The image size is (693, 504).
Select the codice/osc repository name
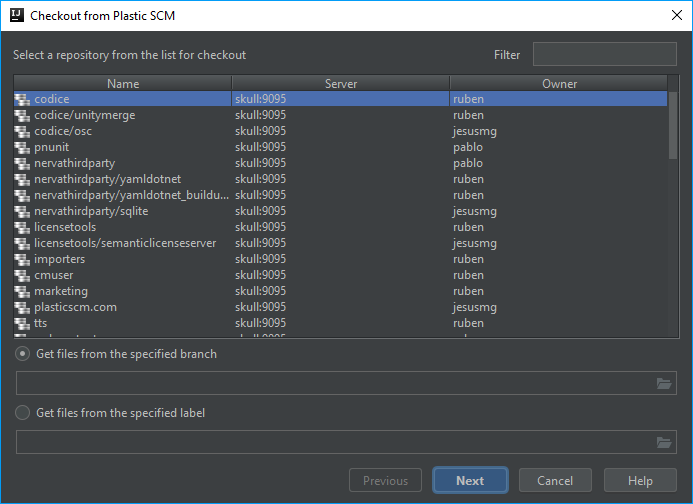pos(63,131)
